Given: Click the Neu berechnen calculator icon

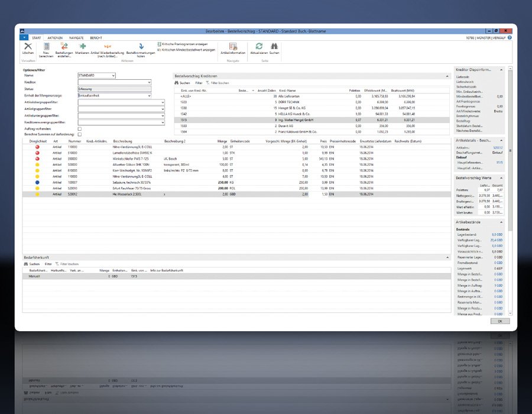Looking at the screenshot, I should [x=46, y=47].
